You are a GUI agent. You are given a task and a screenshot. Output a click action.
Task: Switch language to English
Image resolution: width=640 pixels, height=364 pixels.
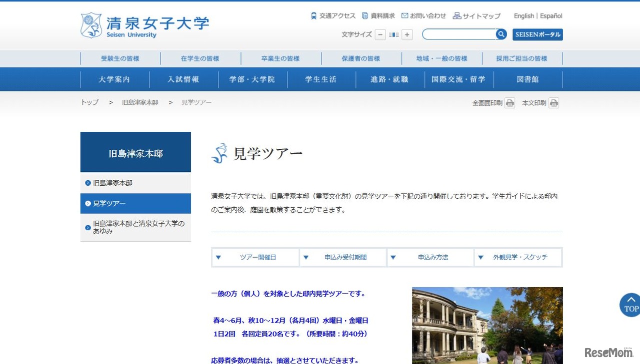pyautogui.click(x=523, y=15)
